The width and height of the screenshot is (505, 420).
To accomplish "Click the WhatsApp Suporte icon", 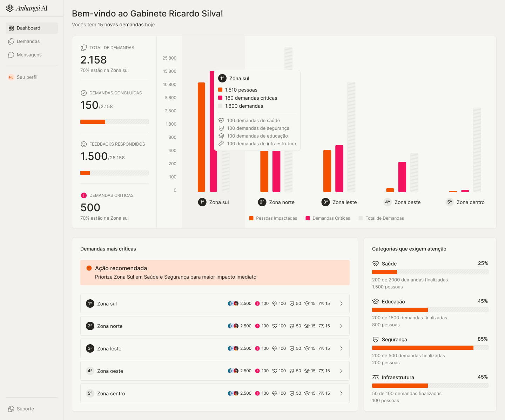I will point(11,409).
